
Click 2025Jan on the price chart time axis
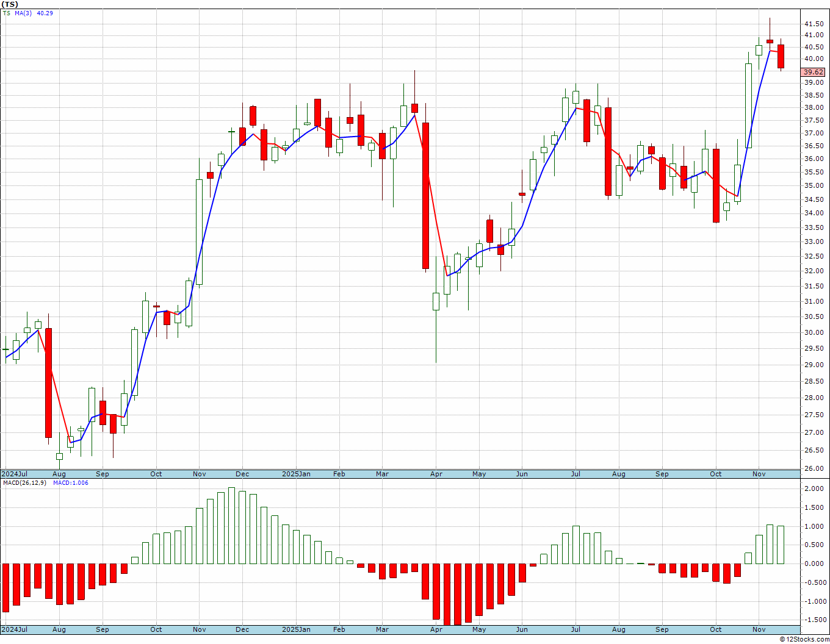(x=296, y=474)
